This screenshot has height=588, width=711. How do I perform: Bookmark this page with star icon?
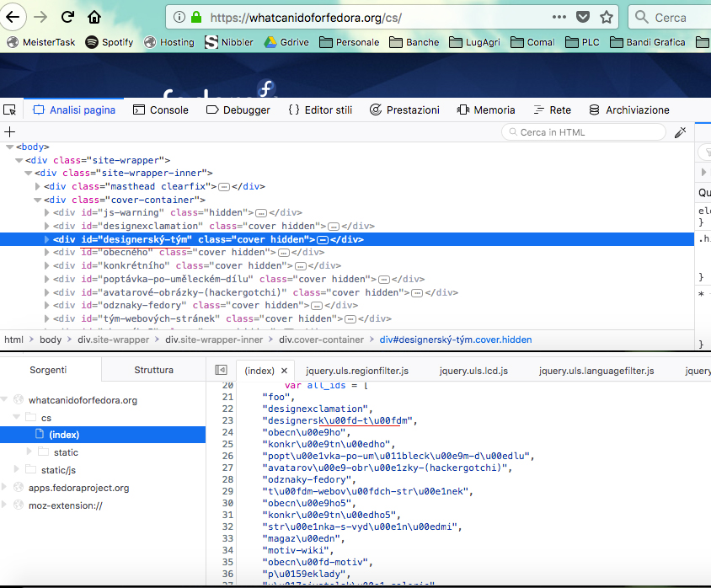click(x=607, y=17)
